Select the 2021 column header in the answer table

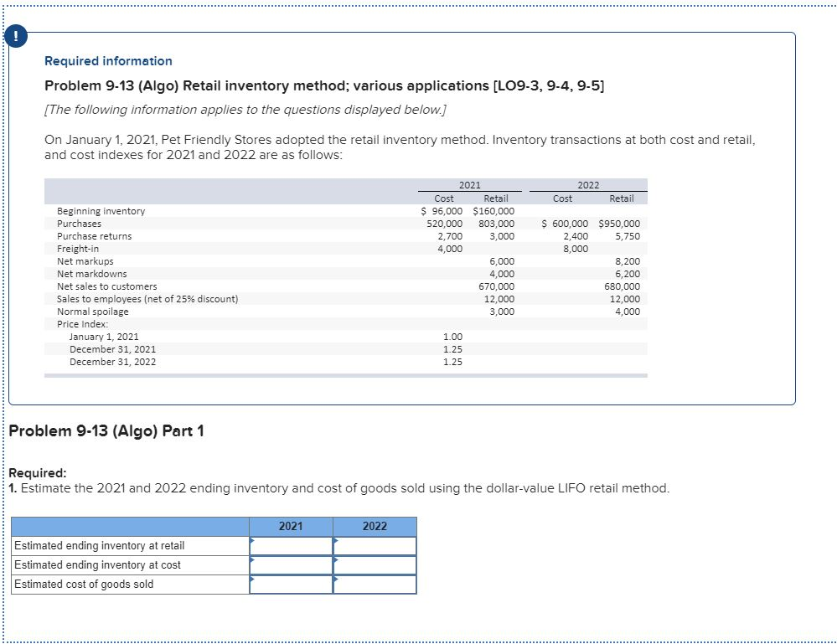pos(291,526)
